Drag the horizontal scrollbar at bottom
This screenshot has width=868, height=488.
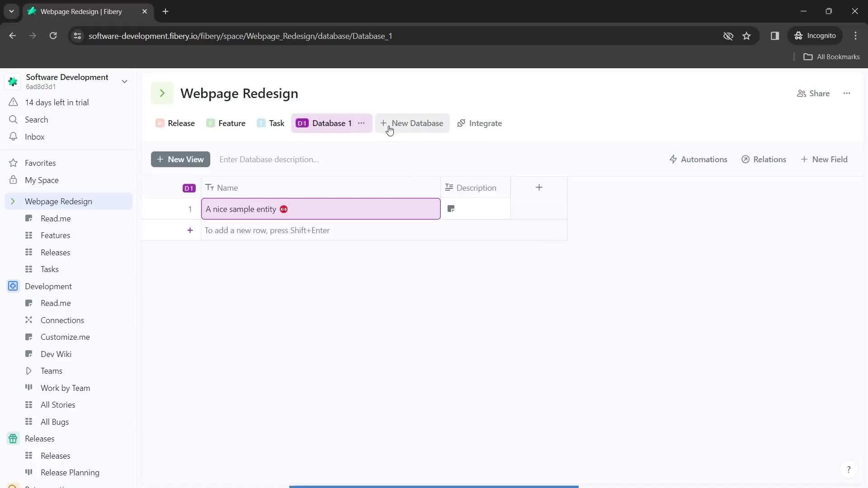(x=434, y=486)
